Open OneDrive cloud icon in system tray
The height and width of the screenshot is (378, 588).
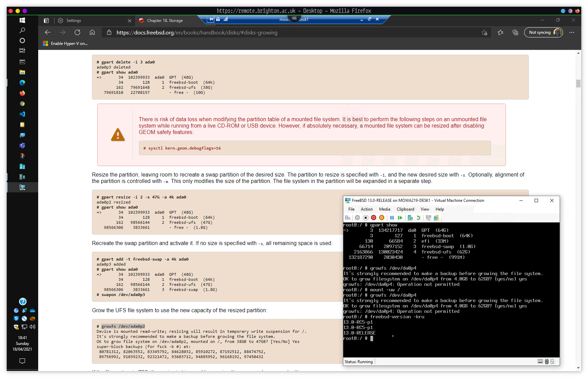point(32,310)
